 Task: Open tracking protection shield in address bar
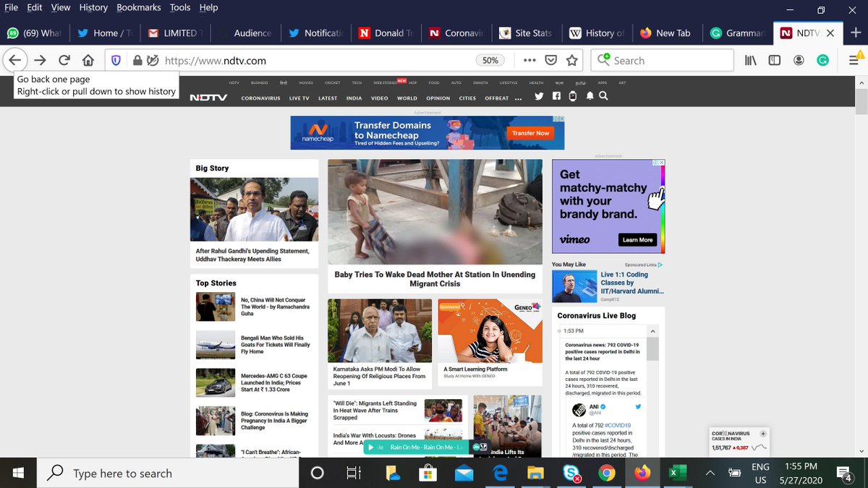[116, 61]
